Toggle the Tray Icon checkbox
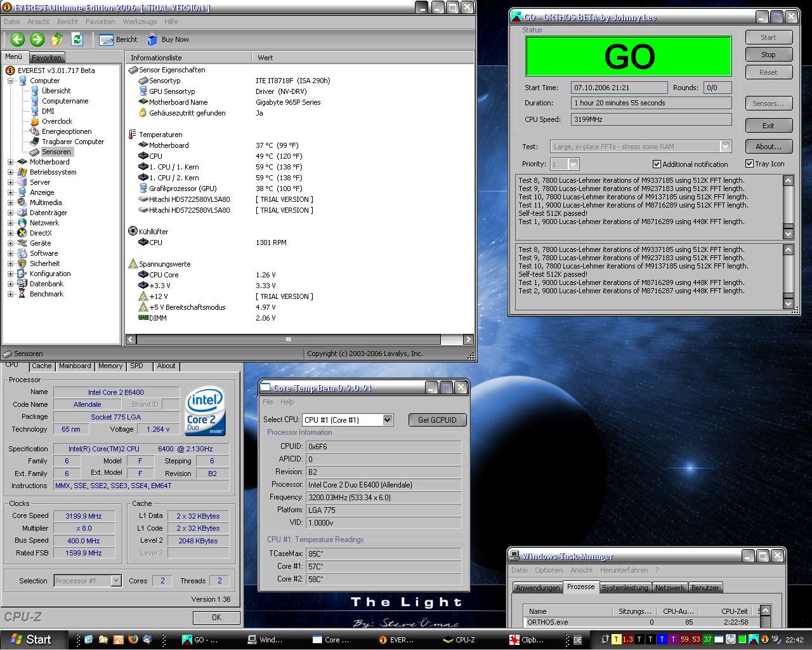 749,164
